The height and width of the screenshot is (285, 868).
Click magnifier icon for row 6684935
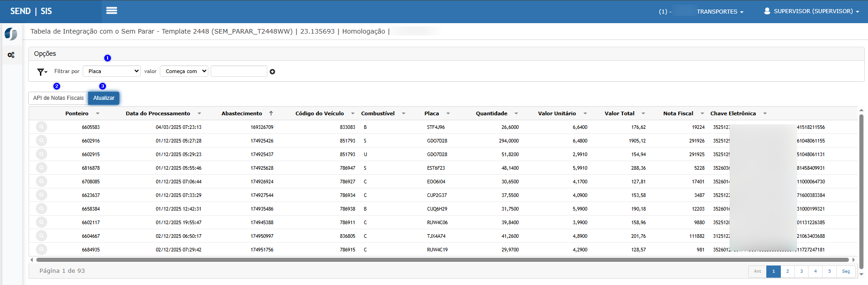(41, 250)
